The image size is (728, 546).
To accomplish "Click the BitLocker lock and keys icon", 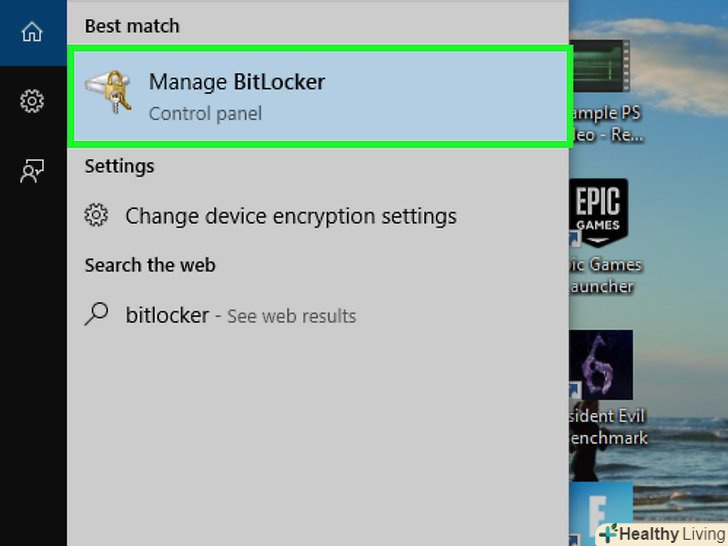I will click(x=110, y=95).
